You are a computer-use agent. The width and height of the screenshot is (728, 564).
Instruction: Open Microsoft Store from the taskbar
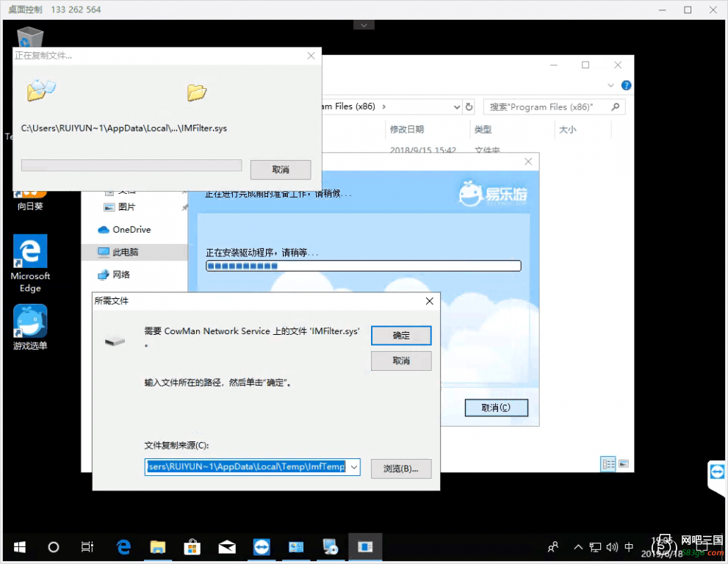192,547
